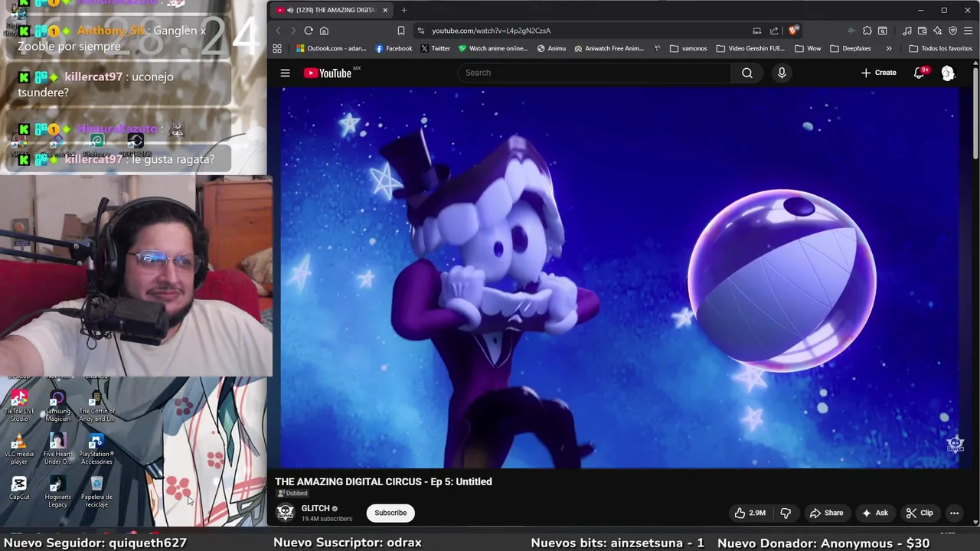Click the Share button under the video
Image resolution: width=980 pixels, height=551 pixels.
(x=826, y=513)
